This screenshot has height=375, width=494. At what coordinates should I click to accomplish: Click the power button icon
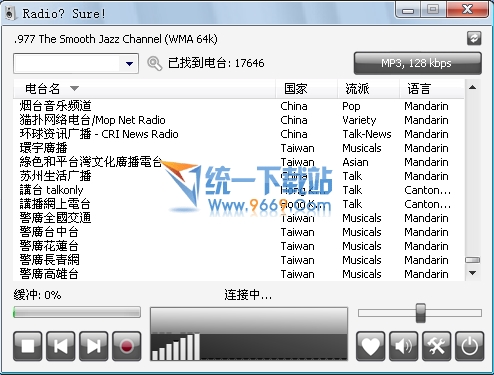(469, 346)
